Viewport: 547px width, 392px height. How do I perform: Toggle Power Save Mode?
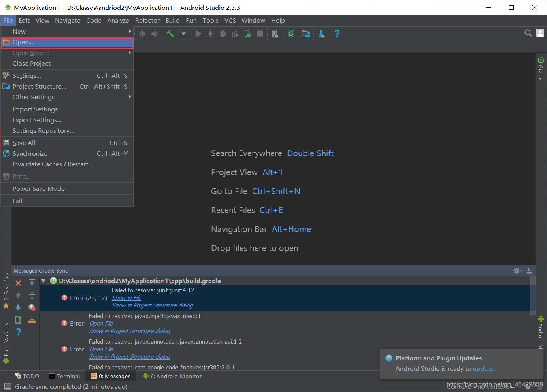pyautogui.click(x=67, y=189)
